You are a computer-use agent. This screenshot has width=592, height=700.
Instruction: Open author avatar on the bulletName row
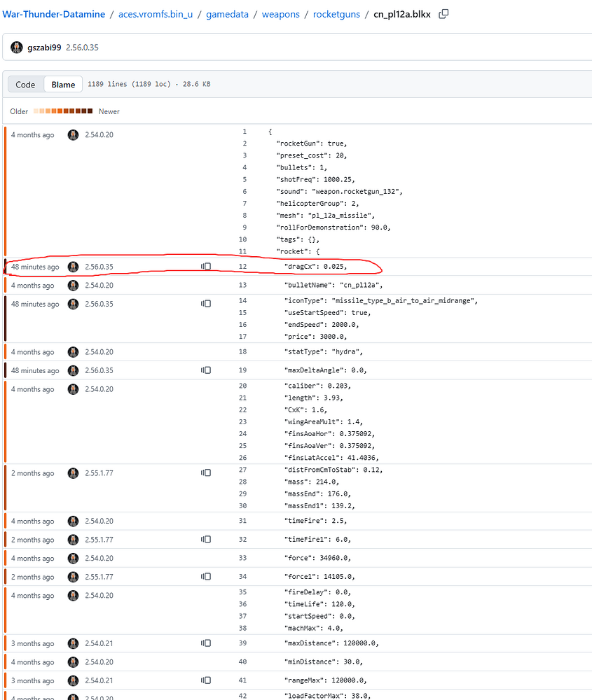73,286
